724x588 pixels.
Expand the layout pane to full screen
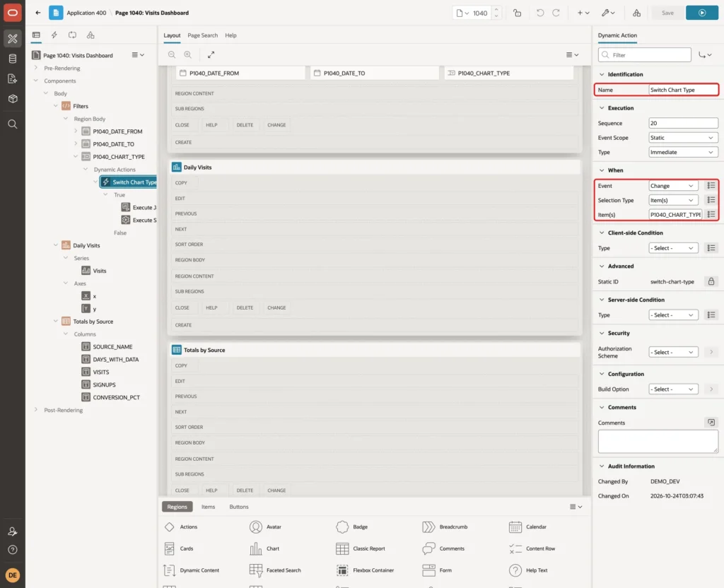click(x=211, y=55)
